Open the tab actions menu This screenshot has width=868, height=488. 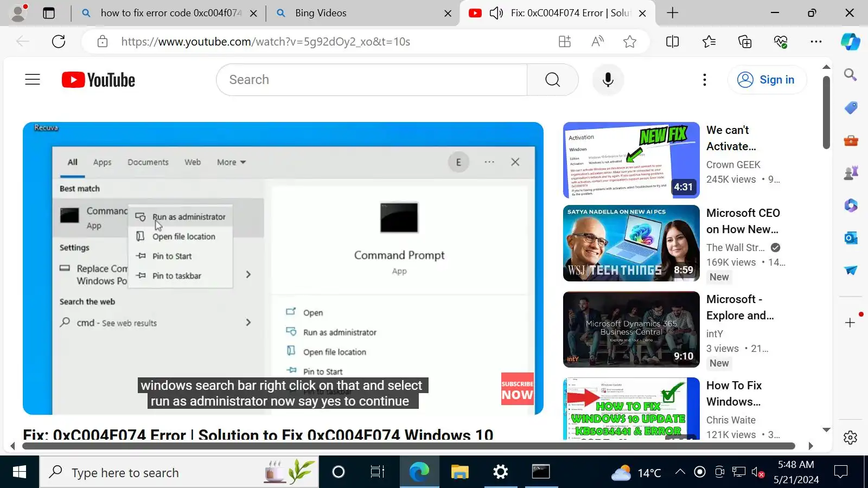(49, 13)
